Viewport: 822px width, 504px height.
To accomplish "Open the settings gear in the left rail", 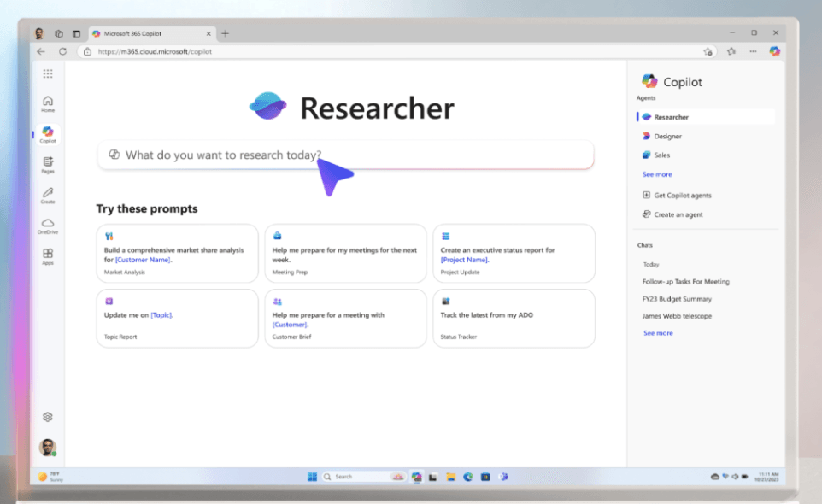I will pyautogui.click(x=48, y=417).
